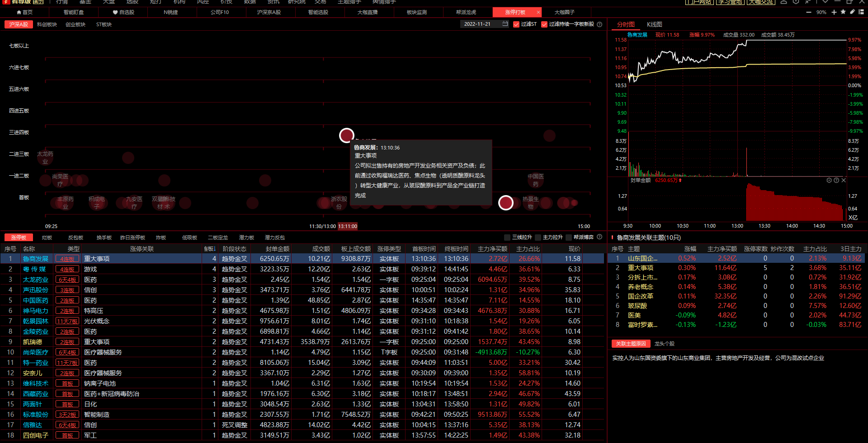868x443 pixels.
Task: Select the 四创电子 row
Action: click(302, 435)
